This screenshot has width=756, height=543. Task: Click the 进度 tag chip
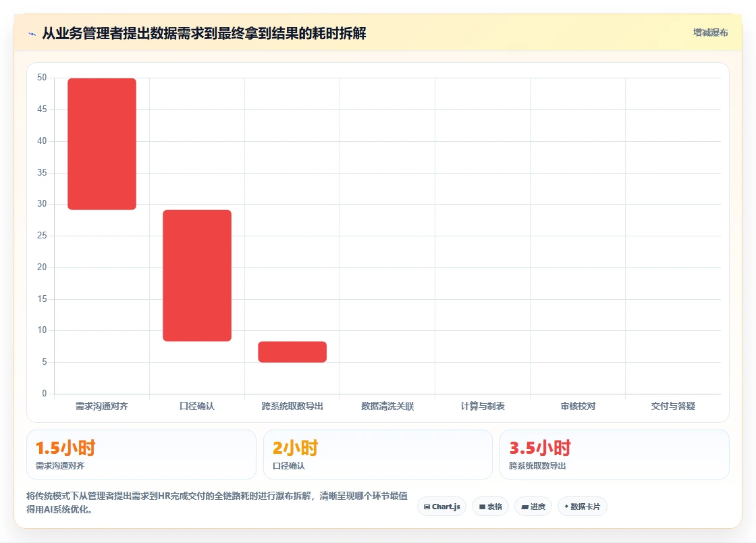click(x=533, y=507)
